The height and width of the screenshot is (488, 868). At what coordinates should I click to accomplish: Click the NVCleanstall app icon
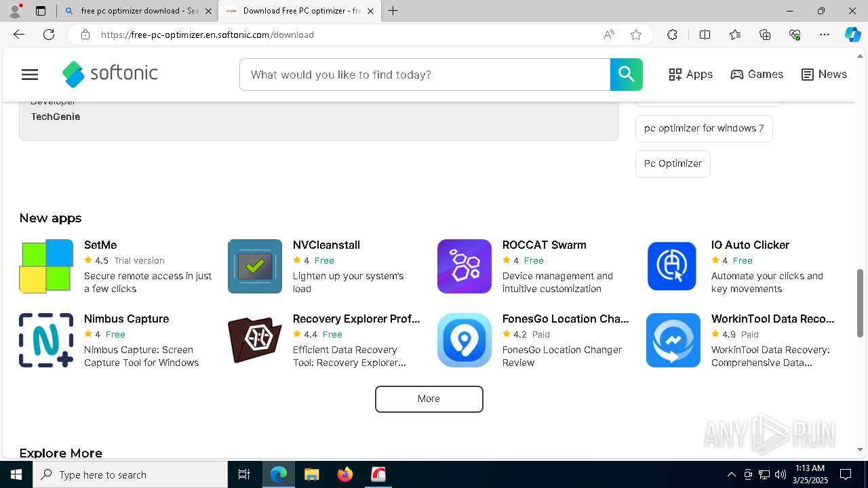[x=255, y=266]
